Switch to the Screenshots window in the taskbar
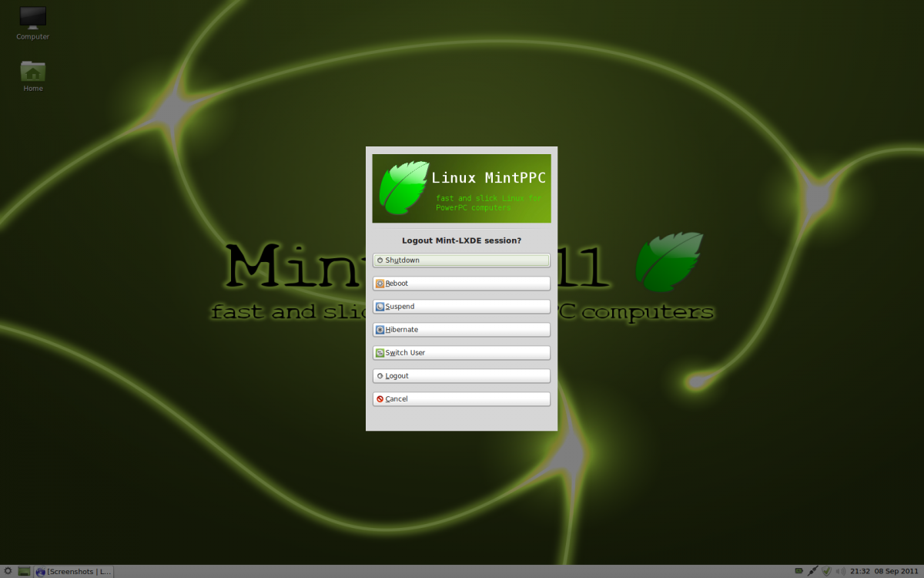Image resolution: width=924 pixels, height=578 pixels. coord(74,571)
